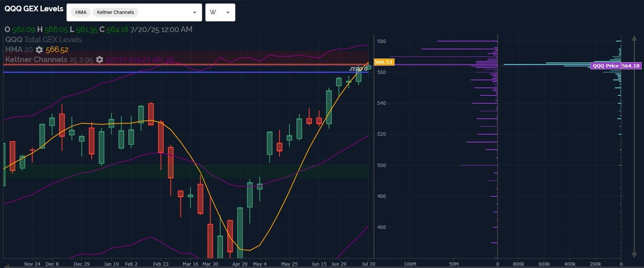This screenshot has width=644, height=268.
Task: Click the 200k volume axis label
Action: 595,264
